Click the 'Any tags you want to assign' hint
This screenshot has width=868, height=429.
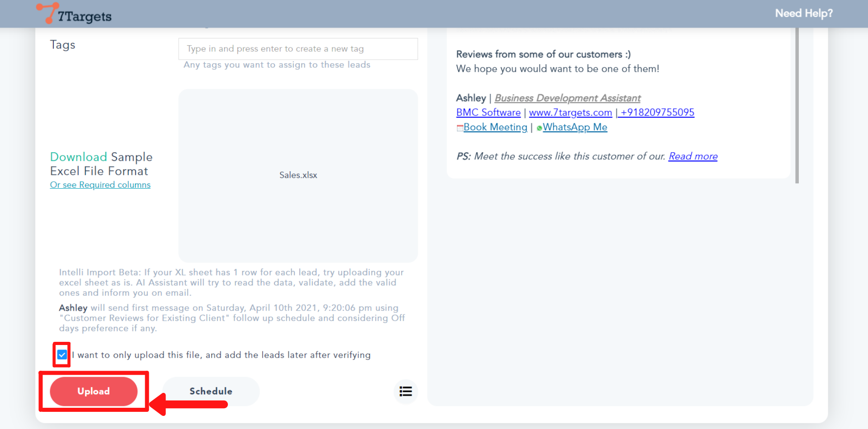(x=277, y=65)
